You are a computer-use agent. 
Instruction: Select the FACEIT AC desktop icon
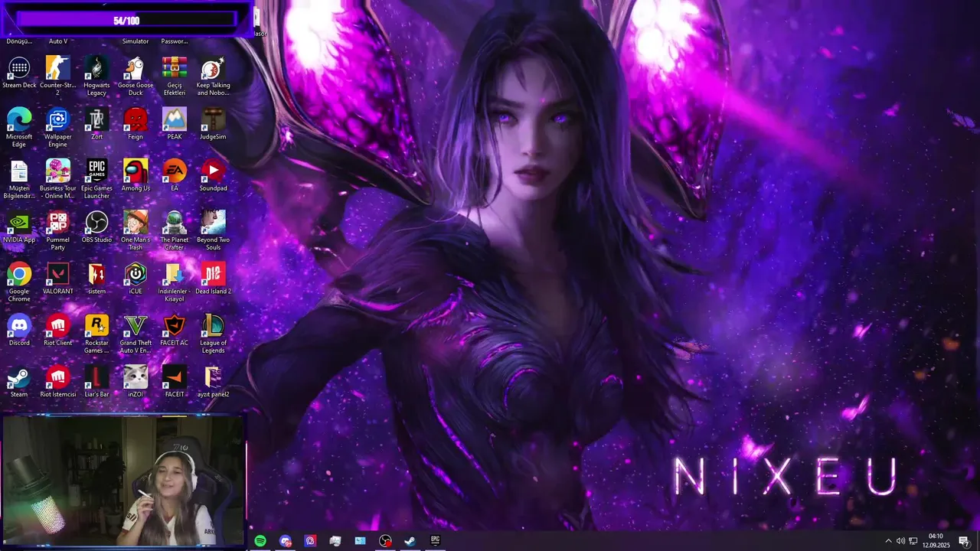coord(175,330)
